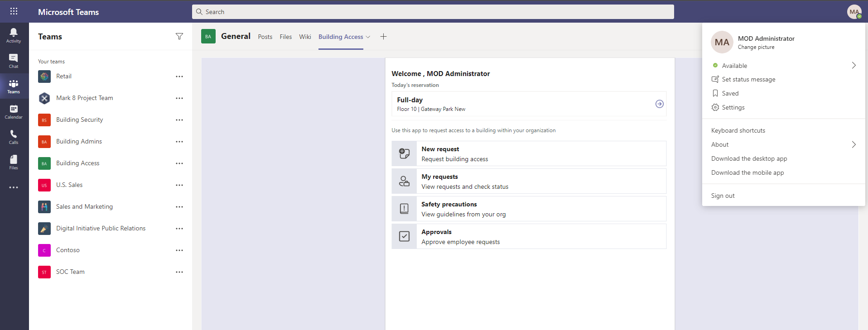Click the arrow on Full-day reservation card

pos(660,104)
